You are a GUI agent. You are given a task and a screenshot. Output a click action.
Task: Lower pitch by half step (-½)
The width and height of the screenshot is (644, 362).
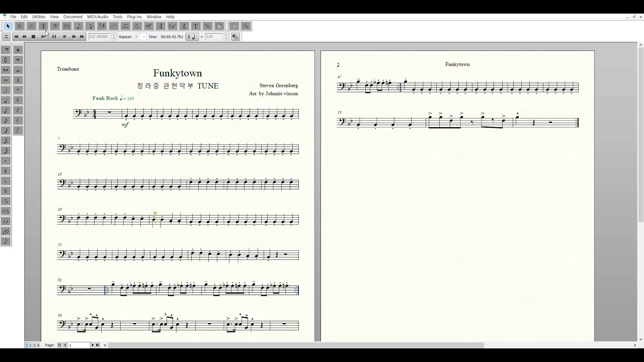point(6,201)
